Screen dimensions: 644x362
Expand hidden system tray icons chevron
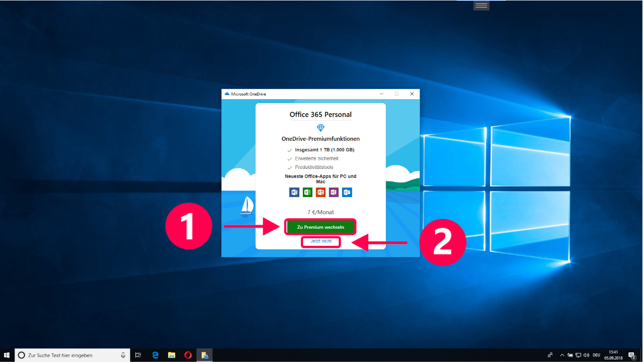pos(562,355)
